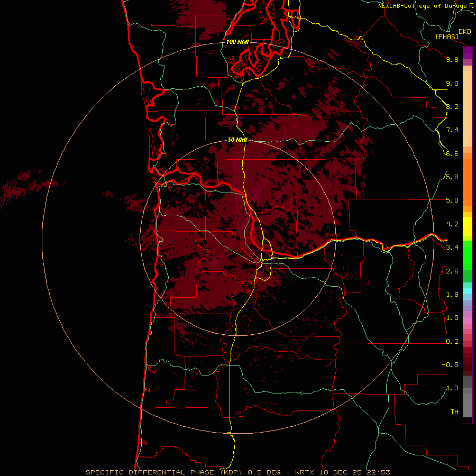Select the 7.4 scale value

(452, 130)
